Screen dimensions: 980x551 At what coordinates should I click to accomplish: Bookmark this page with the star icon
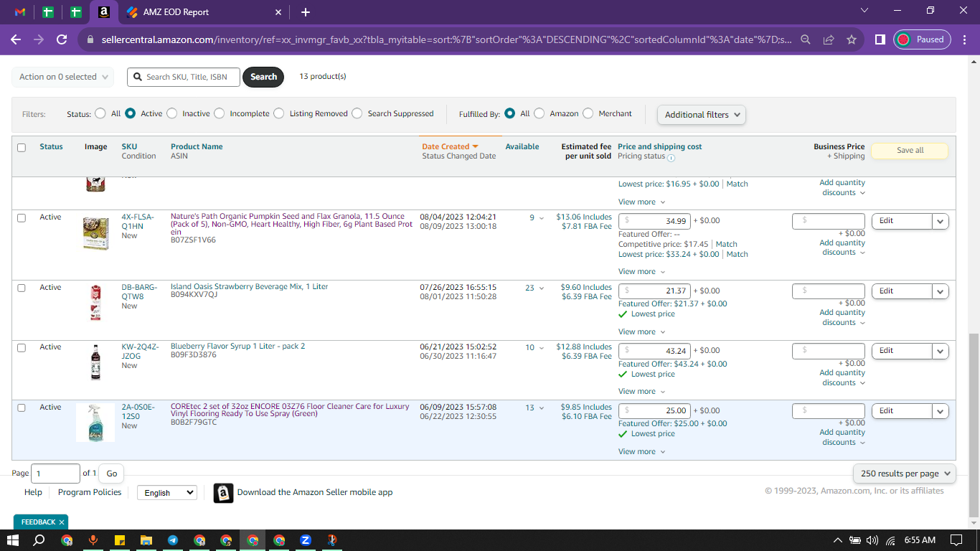point(852,39)
